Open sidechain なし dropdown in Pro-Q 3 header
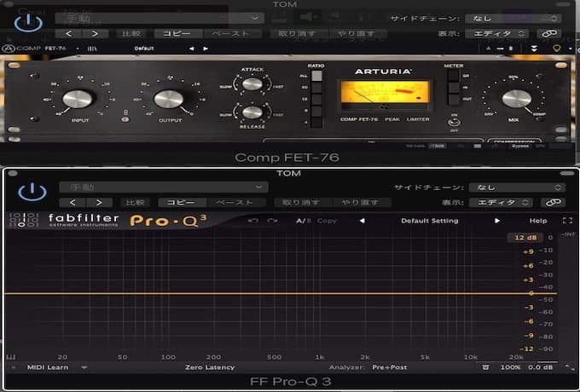Viewport: 580px width, 392px height. click(517, 187)
